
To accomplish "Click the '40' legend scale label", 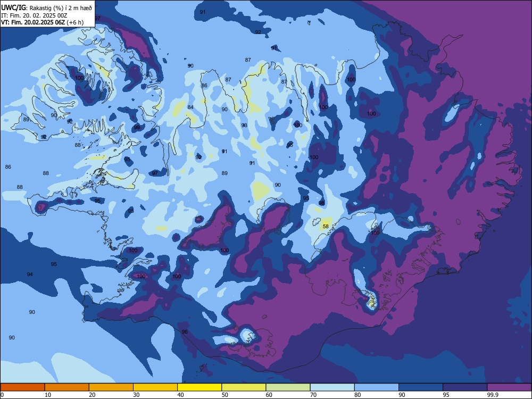I will pyautogui.click(x=180, y=395).
